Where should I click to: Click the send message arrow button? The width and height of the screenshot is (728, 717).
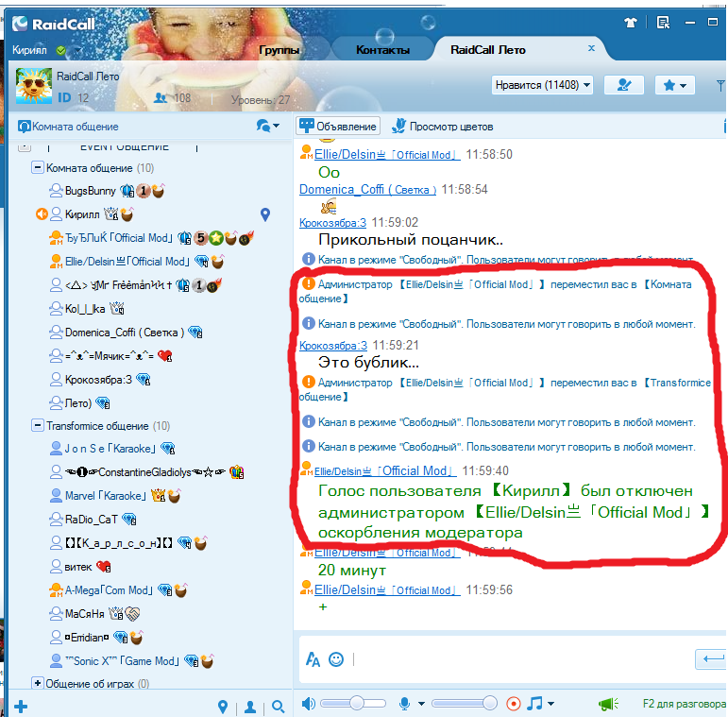tap(711, 659)
